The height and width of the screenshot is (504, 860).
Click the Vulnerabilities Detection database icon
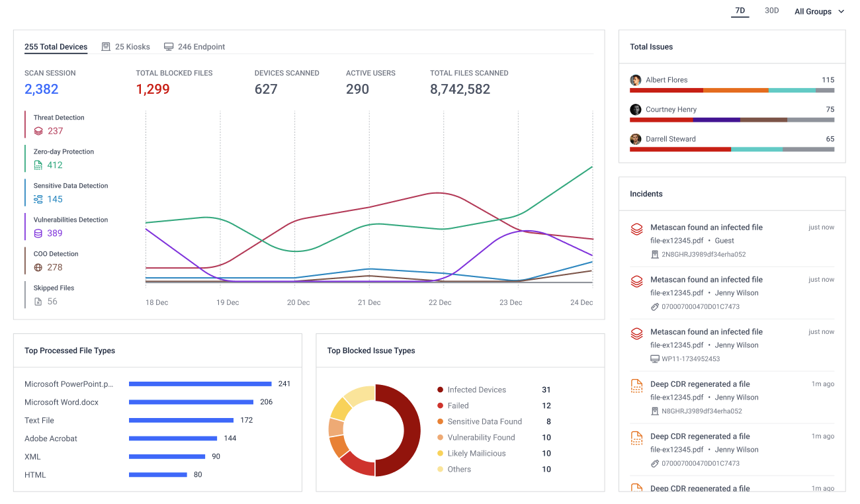click(x=38, y=233)
